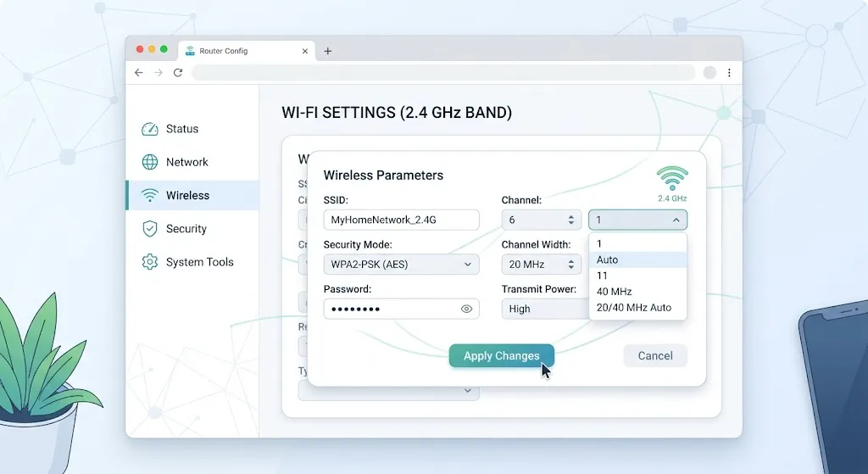868x474 pixels.
Task: Select option 1 in the dropdown list
Action: (x=637, y=243)
